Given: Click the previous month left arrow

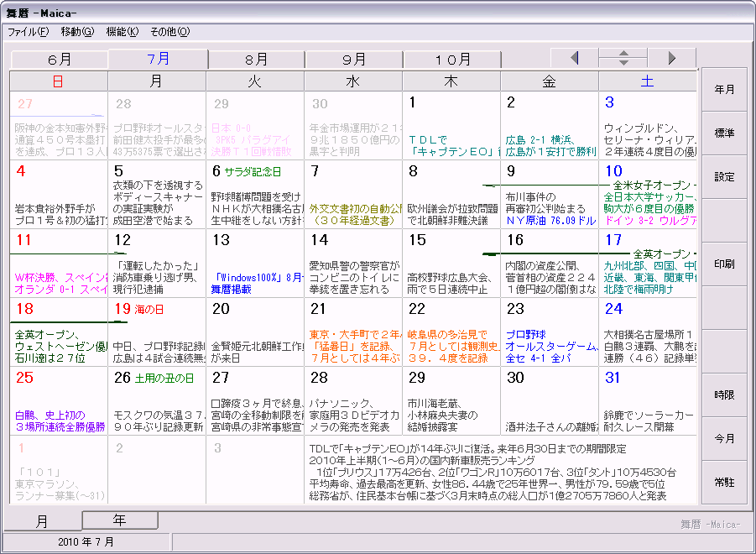Looking at the screenshot, I should click(x=574, y=59).
